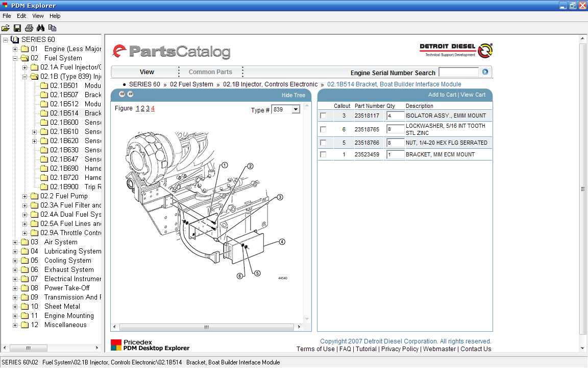Click the Terms of Use link
This screenshot has height=368, width=588.
click(x=315, y=349)
